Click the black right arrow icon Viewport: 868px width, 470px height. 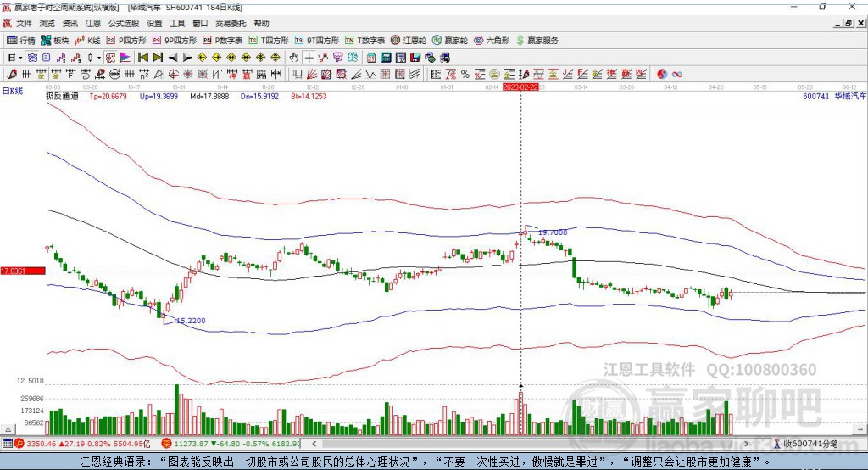point(187,58)
